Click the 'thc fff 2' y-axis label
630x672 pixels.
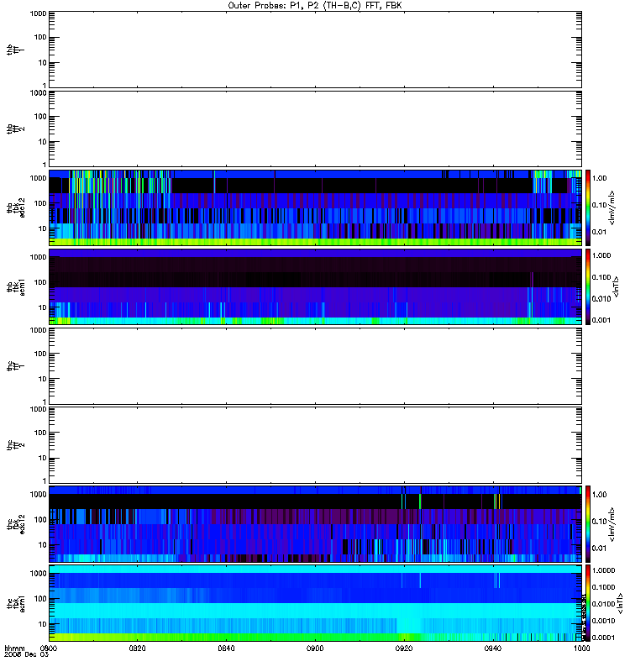click(x=16, y=445)
